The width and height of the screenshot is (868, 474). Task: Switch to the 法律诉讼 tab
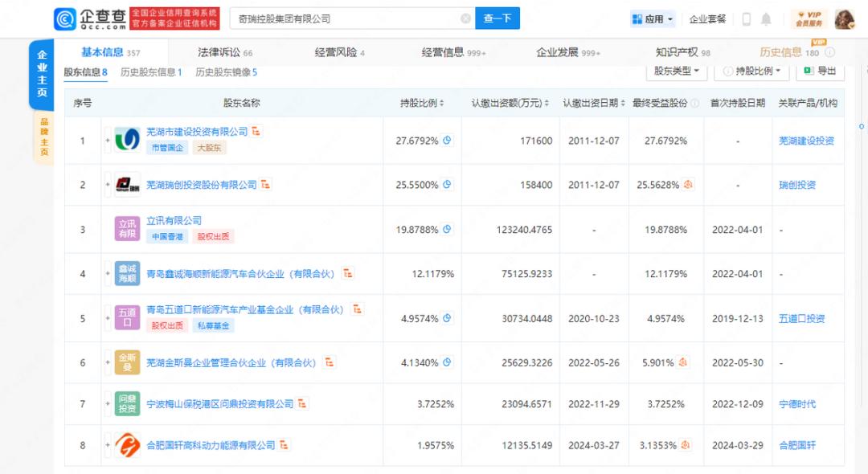[224, 52]
